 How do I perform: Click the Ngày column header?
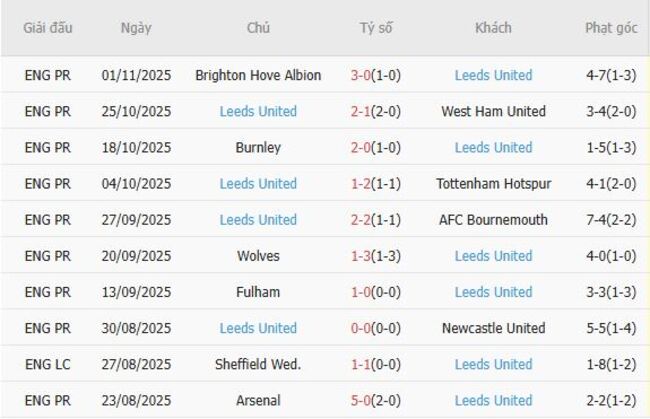click(136, 28)
